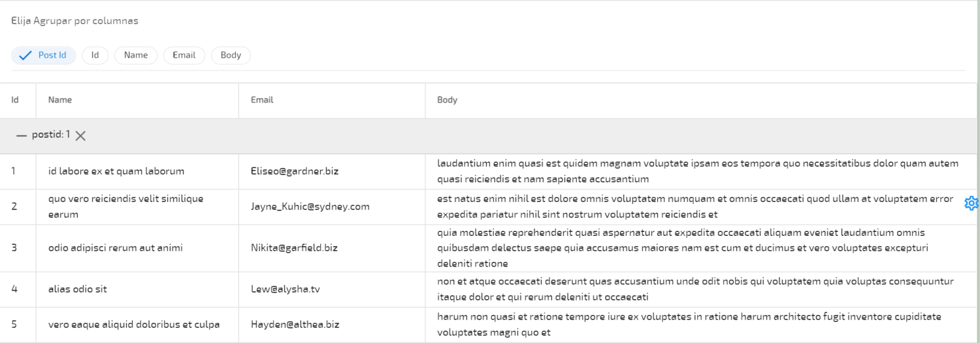Click the row named 'alias odio sit'

tap(78, 289)
